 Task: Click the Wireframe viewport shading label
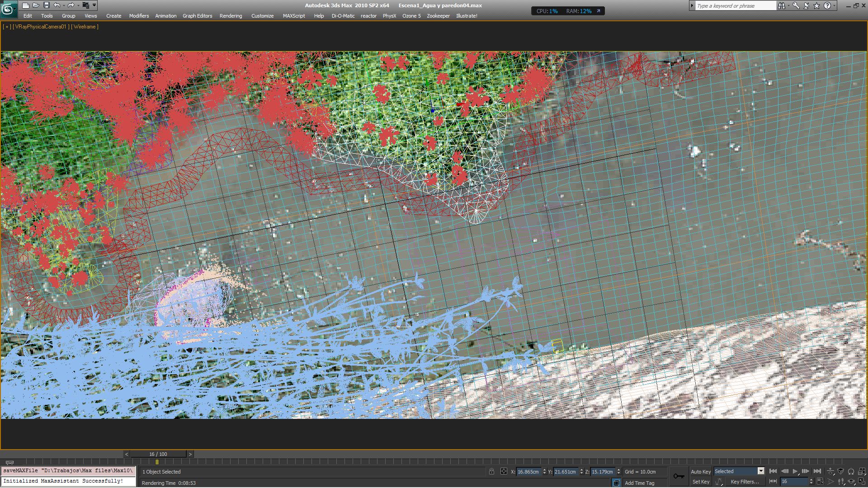85,27
